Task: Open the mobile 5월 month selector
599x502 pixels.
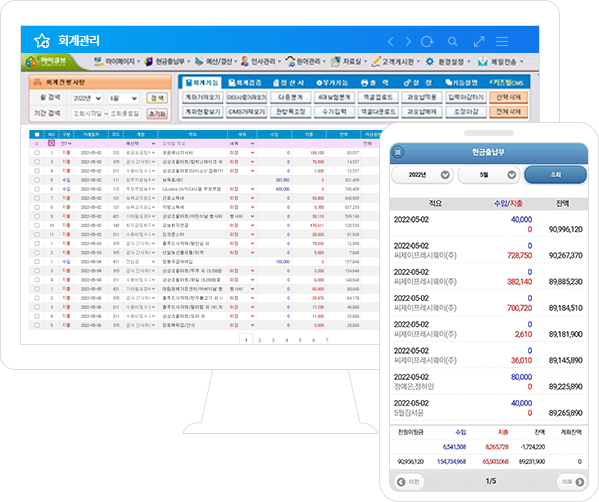Action: (489, 175)
